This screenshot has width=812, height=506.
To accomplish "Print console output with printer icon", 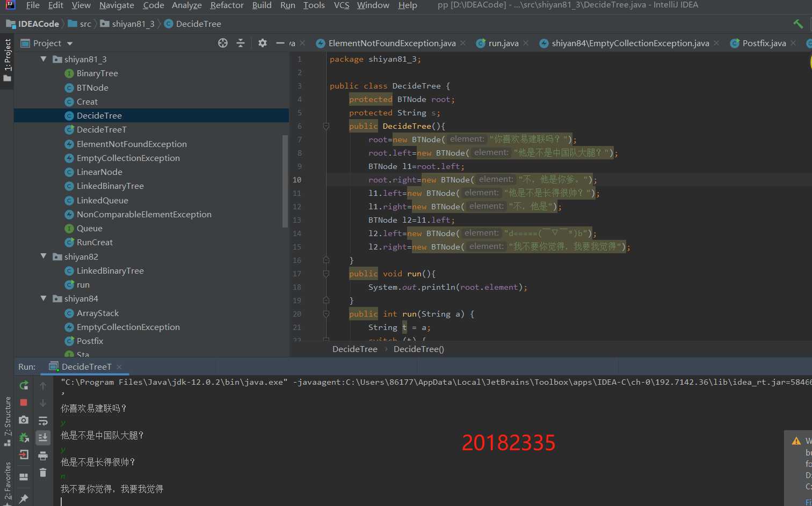I will coord(43,456).
